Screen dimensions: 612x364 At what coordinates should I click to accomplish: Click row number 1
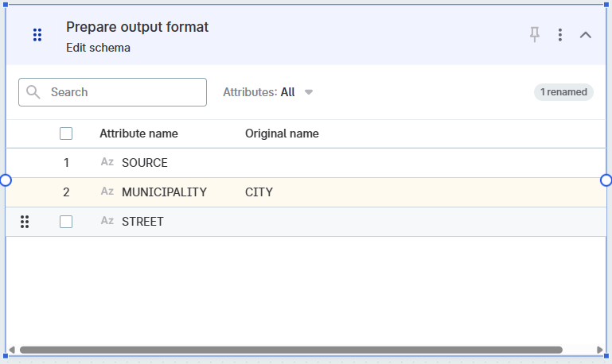point(66,162)
